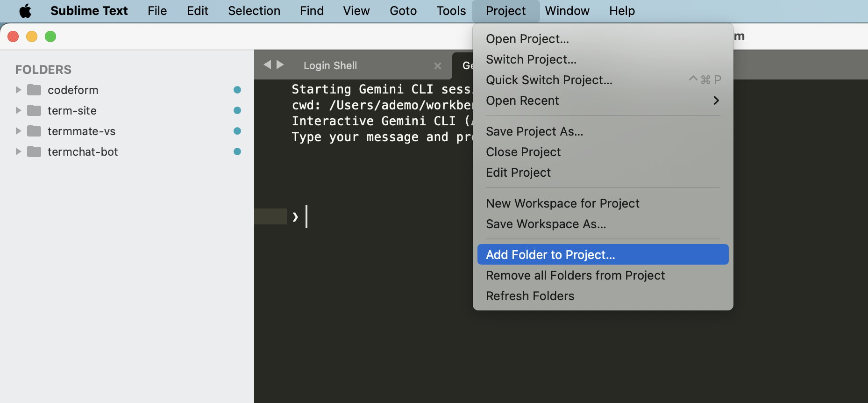The height and width of the screenshot is (403, 868).
Task: Select the codeform folder label
Action: pyautogui.click(x=73, y=90)
